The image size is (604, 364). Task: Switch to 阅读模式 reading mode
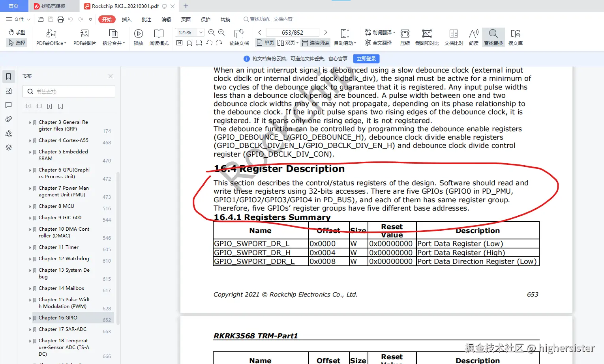pos(159,38)
